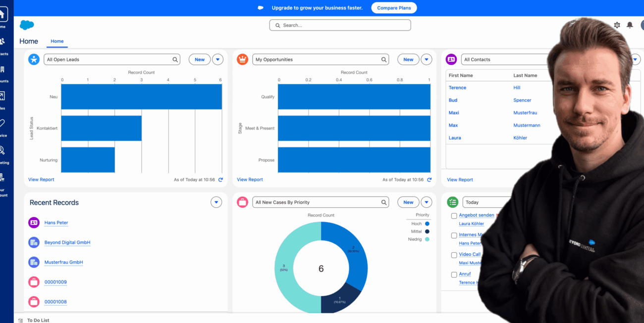The image size is (644, 323).
Task: Check the Anruf task checkbox
Action: [x=454, y=275]
